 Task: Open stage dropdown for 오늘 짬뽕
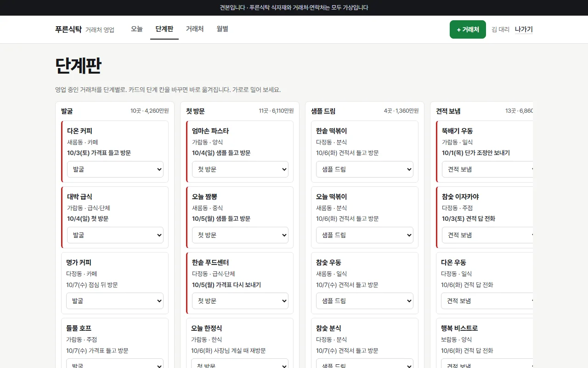[x=240, y=235]
